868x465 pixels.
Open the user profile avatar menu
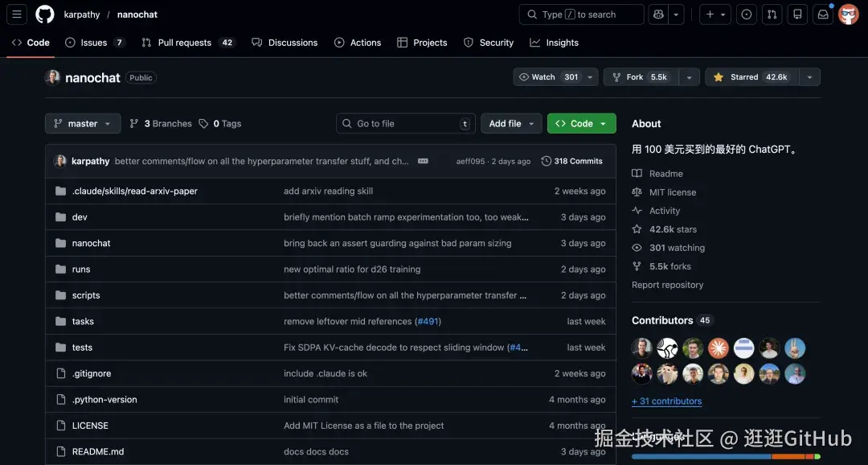point(848,14)
